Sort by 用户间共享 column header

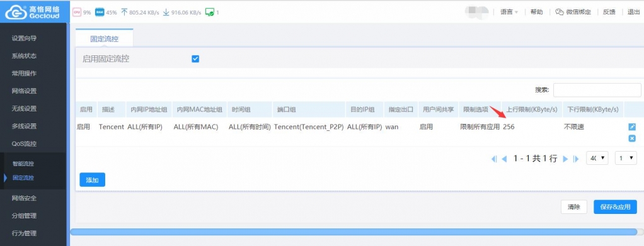[x=438, y=109]
